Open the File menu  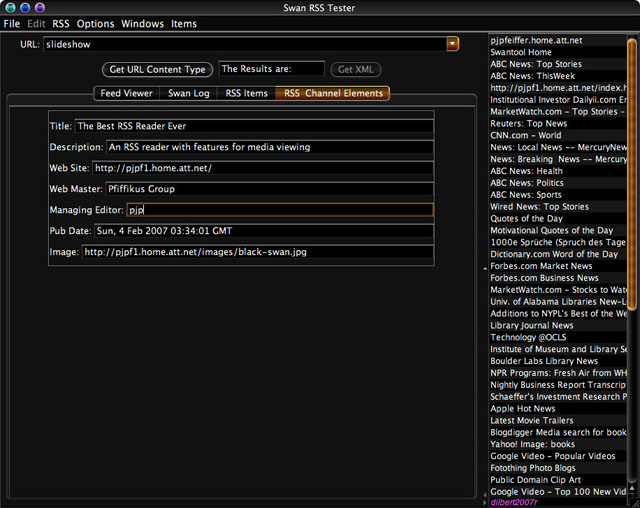12,23
